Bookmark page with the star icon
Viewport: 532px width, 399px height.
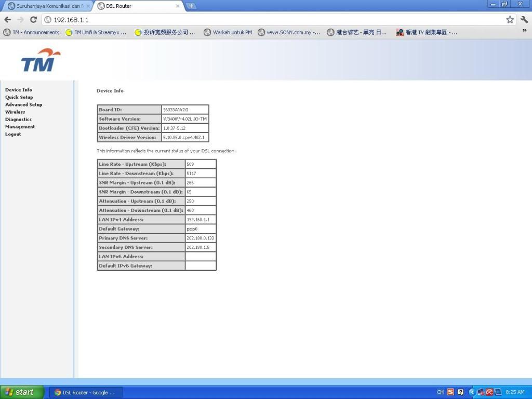point(510,20)
